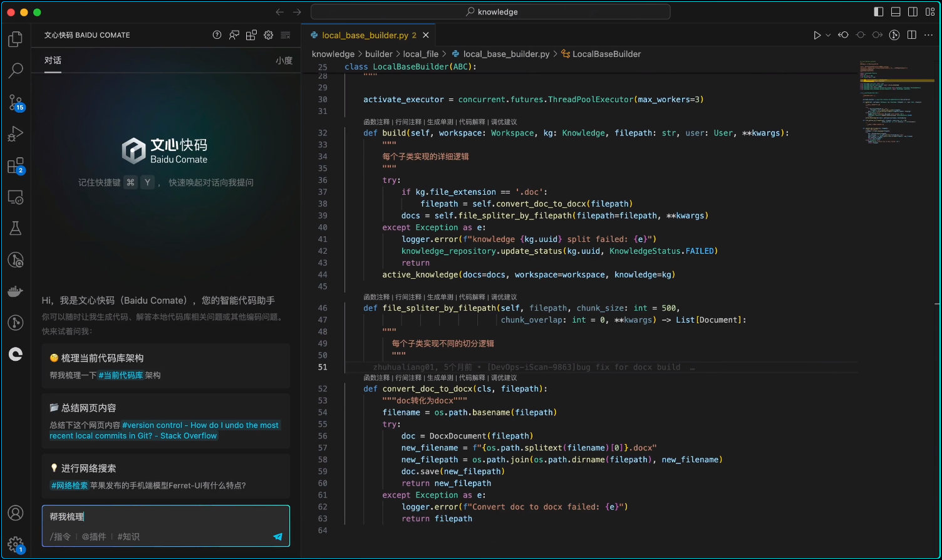
Task: Click line number 51 in the gutter
Action: (323, 367)
